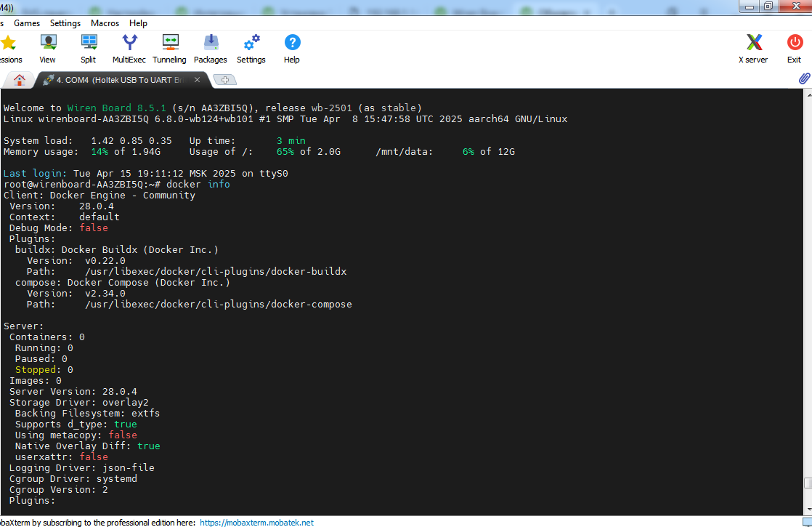Image resolution: width=812 pixels, height=527 pixels.
Task: Click '/usr/libexec/docker/cli-plugins/docker-compose' path
Action: 219,304
